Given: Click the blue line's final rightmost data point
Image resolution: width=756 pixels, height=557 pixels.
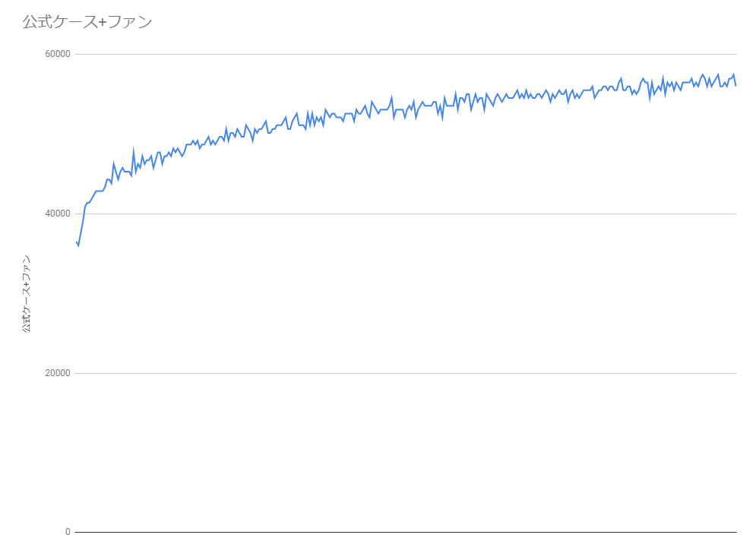Looking at the screenshot, I should [x=735, y=85].
